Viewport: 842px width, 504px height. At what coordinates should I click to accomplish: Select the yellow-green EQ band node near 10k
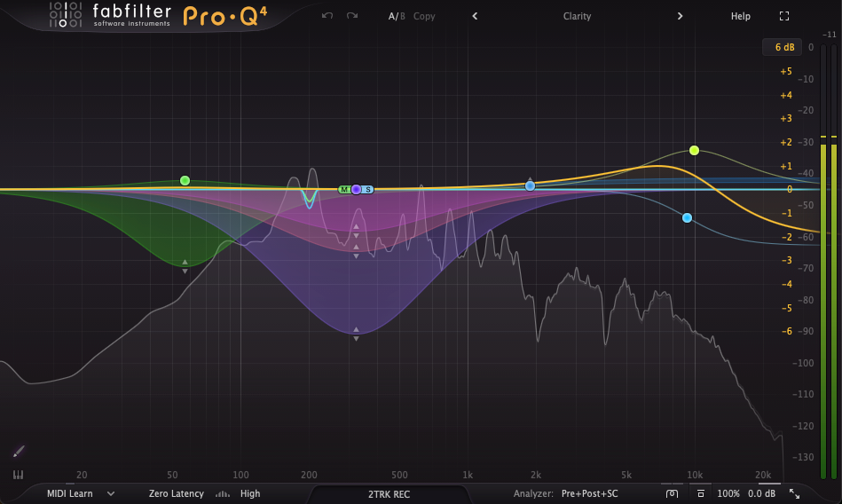coord(694,150)
